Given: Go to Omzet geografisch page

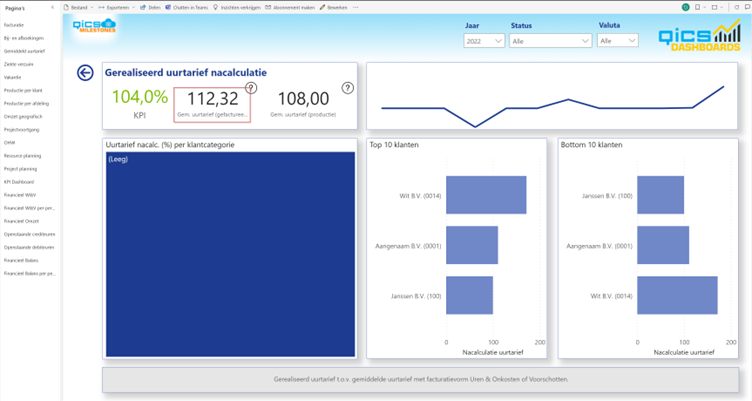Looking at the screenshot, I should [x=23, y=117].
